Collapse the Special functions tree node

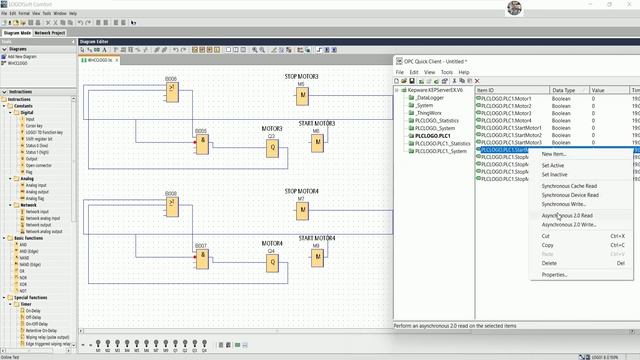pyautogui.click(x=4, y=298)
